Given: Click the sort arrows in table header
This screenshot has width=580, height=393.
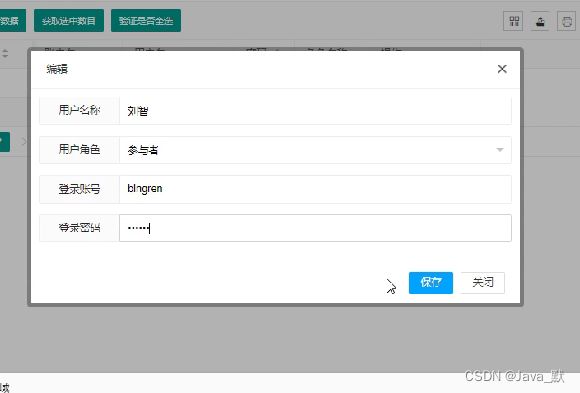Looking at the screenshot, I should click(5, 54).
